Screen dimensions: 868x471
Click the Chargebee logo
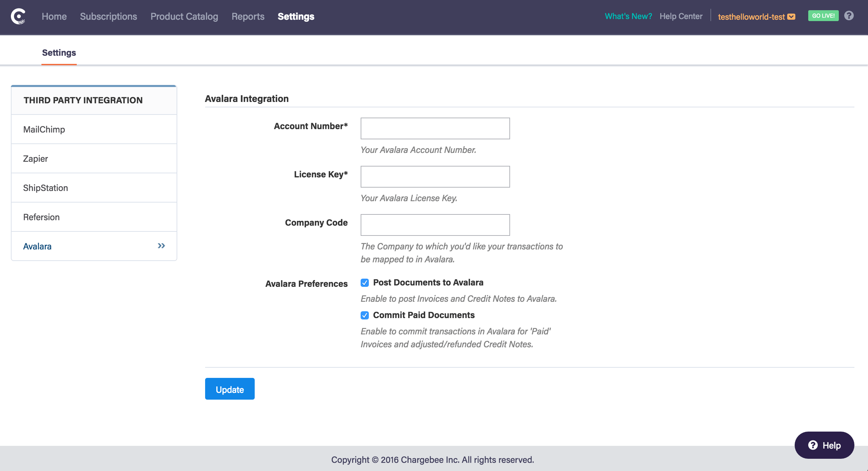pos(19,16)
